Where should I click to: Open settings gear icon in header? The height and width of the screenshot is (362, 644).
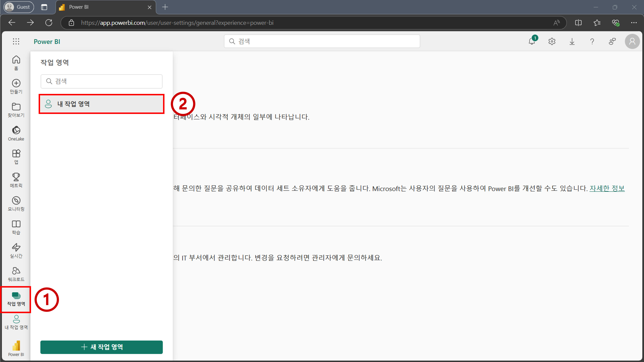click(552, 41)
